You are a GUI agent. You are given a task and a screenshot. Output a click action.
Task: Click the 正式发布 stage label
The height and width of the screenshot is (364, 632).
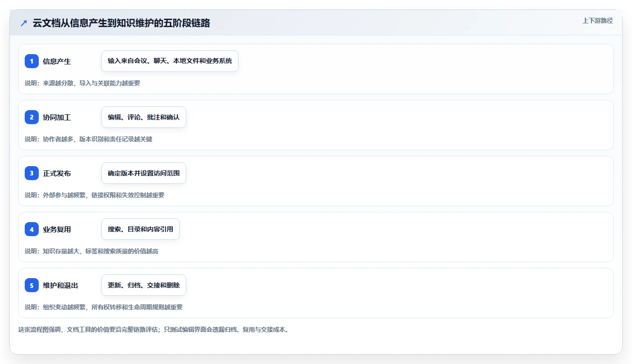click(x=57, y=174)
